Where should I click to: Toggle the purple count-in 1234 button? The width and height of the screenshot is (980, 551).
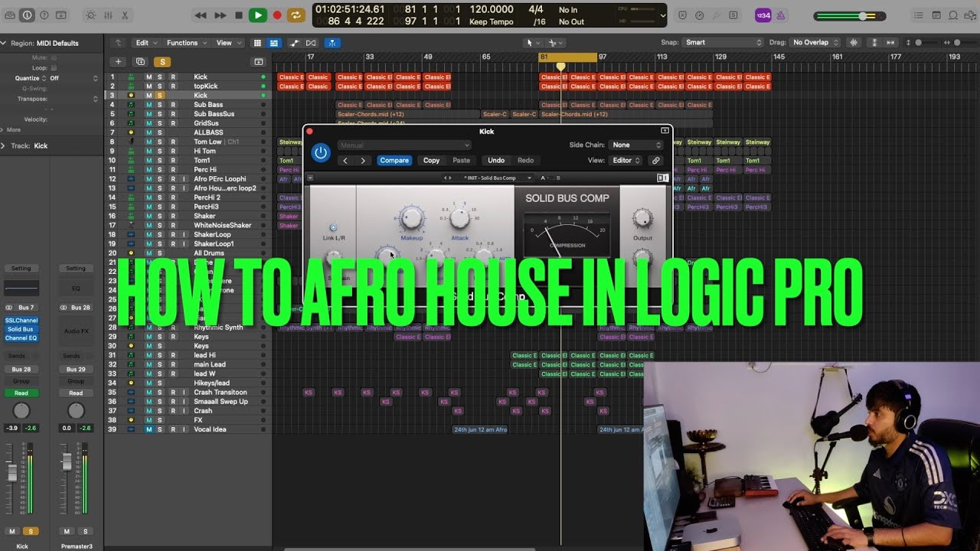(x=763, y=15)
